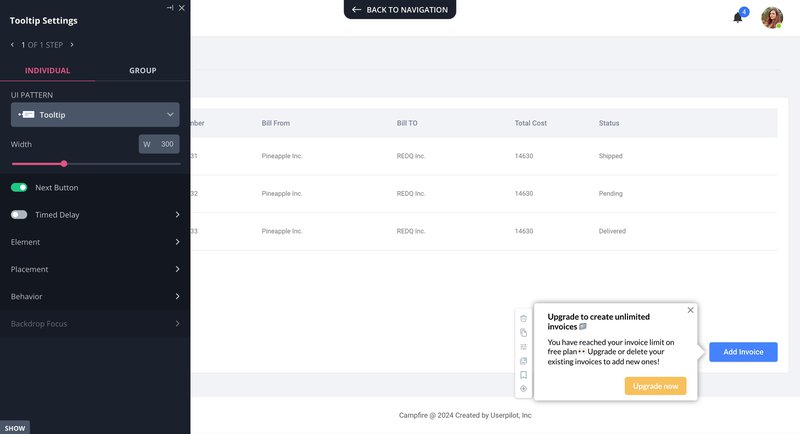Expand the Behavior section
The height and width of the screenshot is (434, 800).
(95, 296)
